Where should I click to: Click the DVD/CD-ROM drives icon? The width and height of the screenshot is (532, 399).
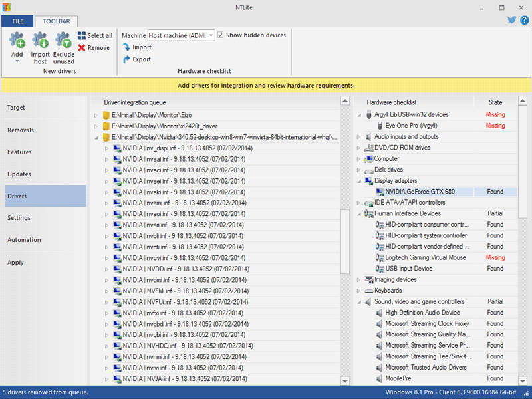tap(369, 148)
